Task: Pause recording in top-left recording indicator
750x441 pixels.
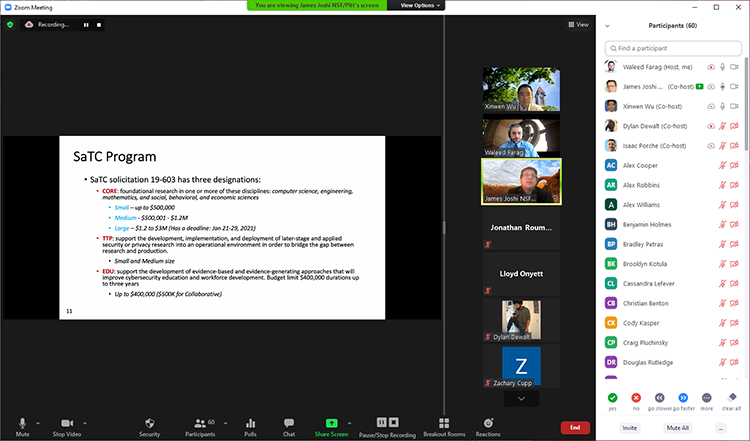Action: pos(86,25)
